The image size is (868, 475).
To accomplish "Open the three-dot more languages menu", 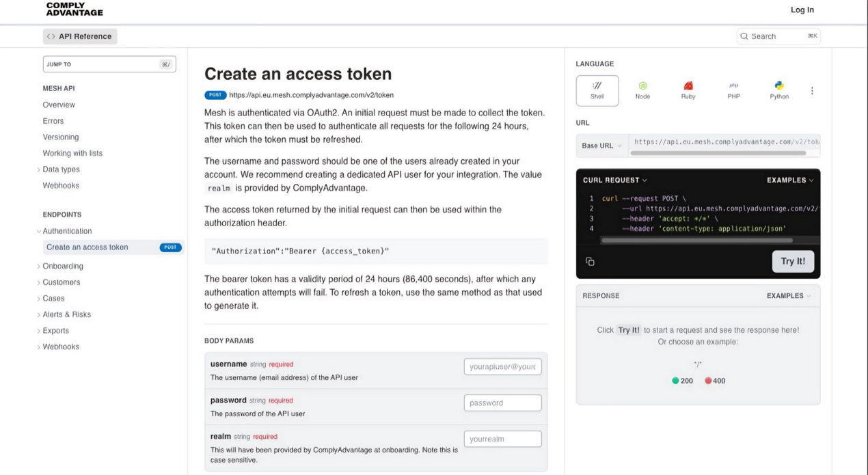I will tap(812, 90).
